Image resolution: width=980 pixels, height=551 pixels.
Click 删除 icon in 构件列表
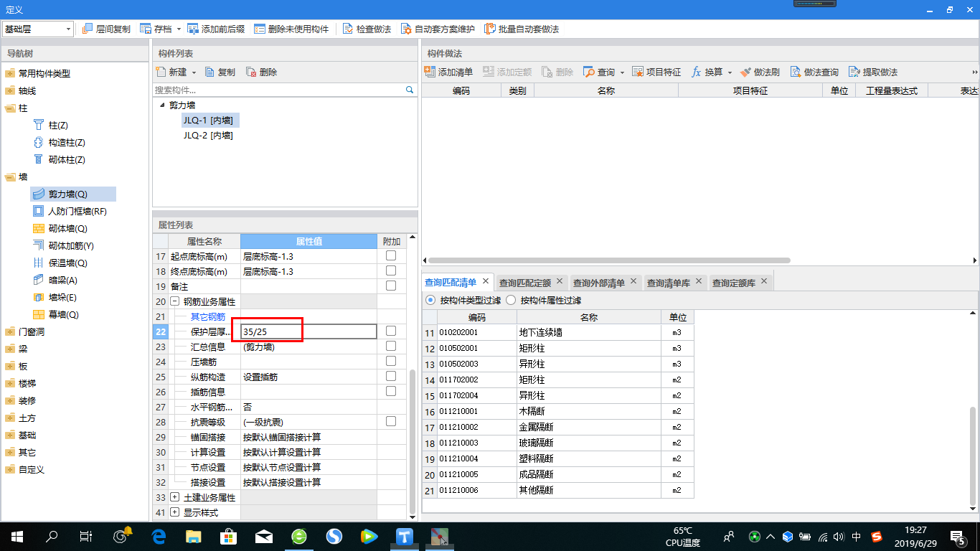tap(251, 72)
